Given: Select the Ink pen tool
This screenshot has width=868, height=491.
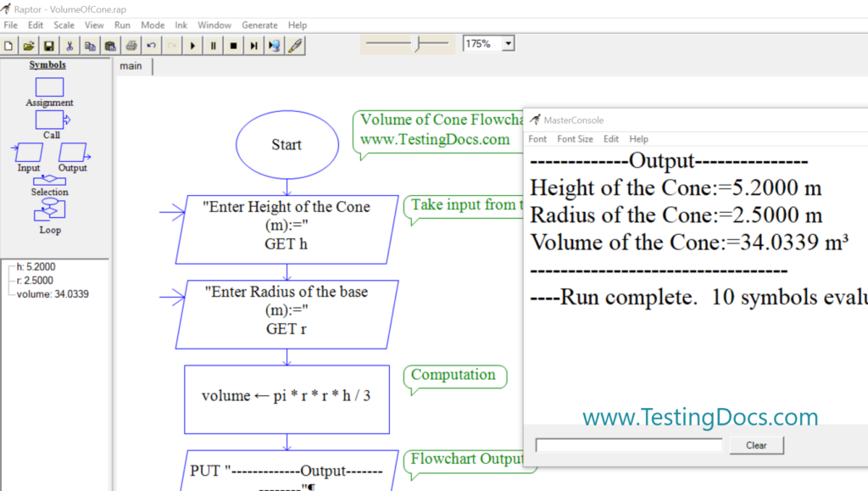Looking at the screenshot, I should coord(295,45).
